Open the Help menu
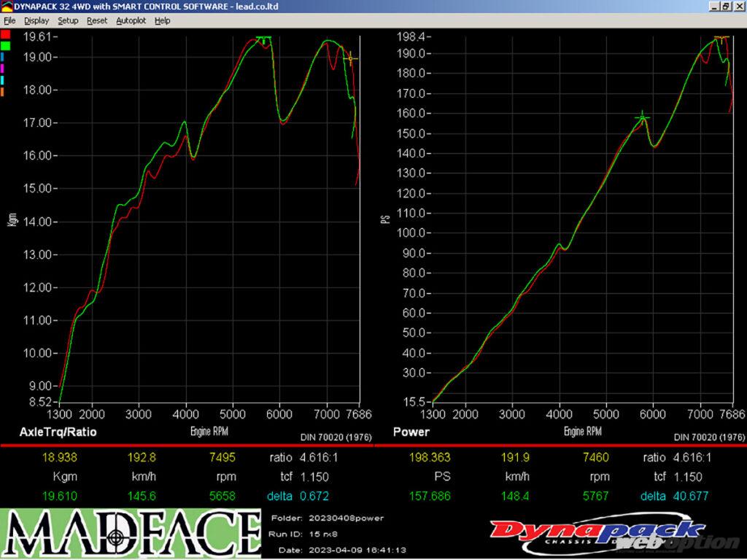 coord(162,20)
